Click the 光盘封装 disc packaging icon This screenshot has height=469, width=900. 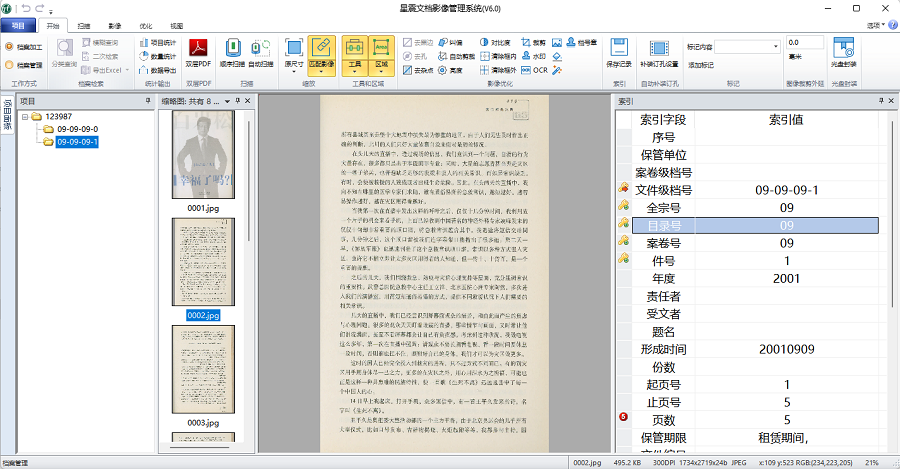[x=844, y=47]
